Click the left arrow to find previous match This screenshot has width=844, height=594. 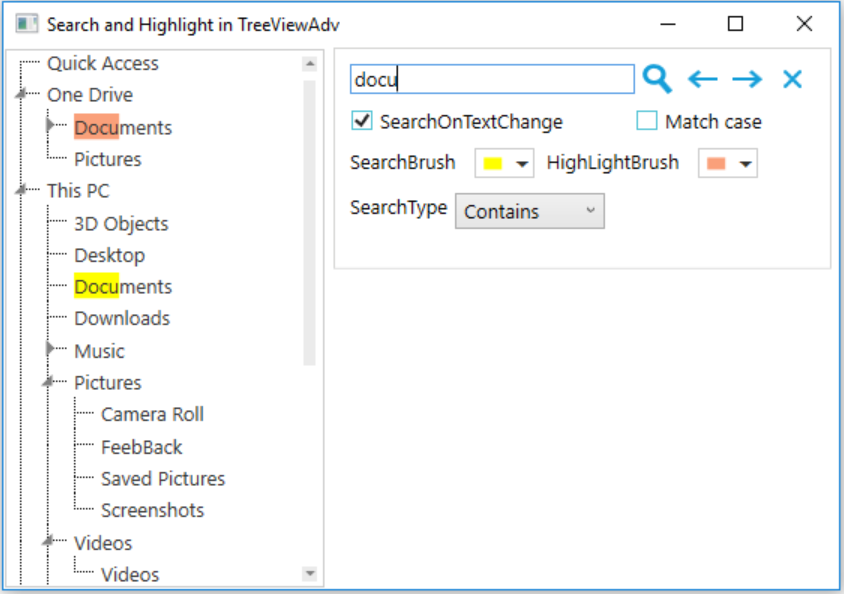[x=700, y=78]
